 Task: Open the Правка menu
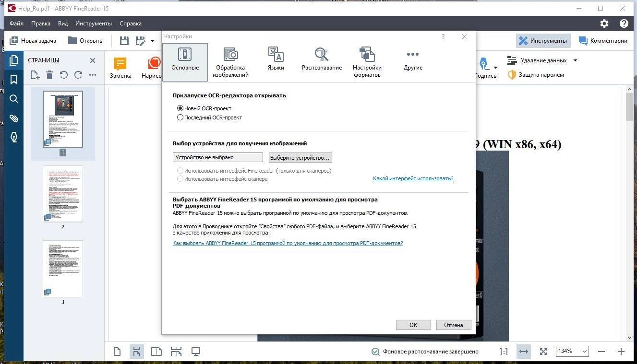coord(41,23)
